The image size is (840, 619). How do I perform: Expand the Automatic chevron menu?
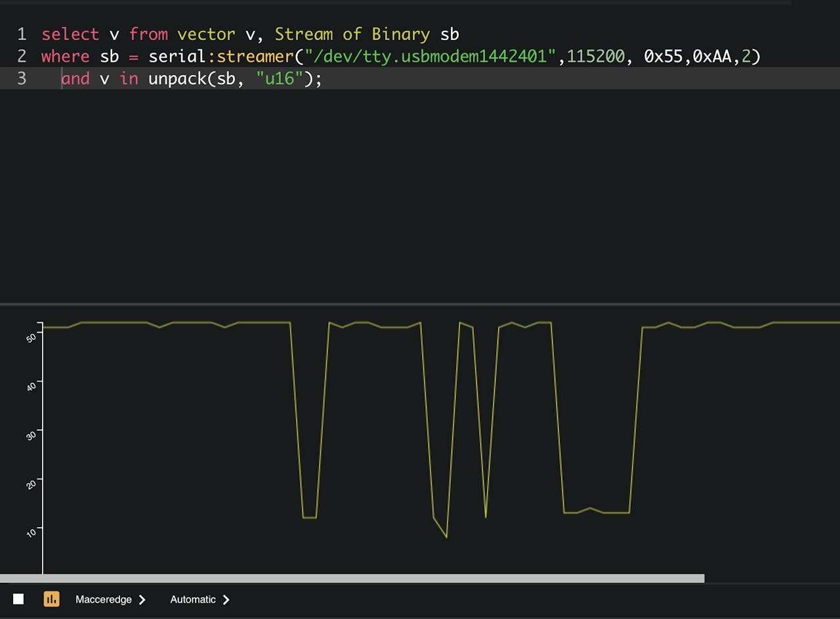click(x=225, y=599)
